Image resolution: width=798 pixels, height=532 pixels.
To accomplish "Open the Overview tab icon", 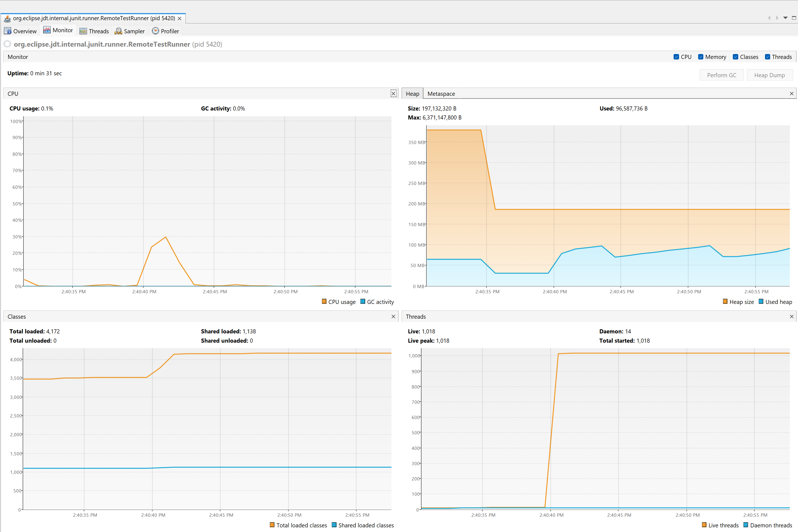I will click(7, 31).
